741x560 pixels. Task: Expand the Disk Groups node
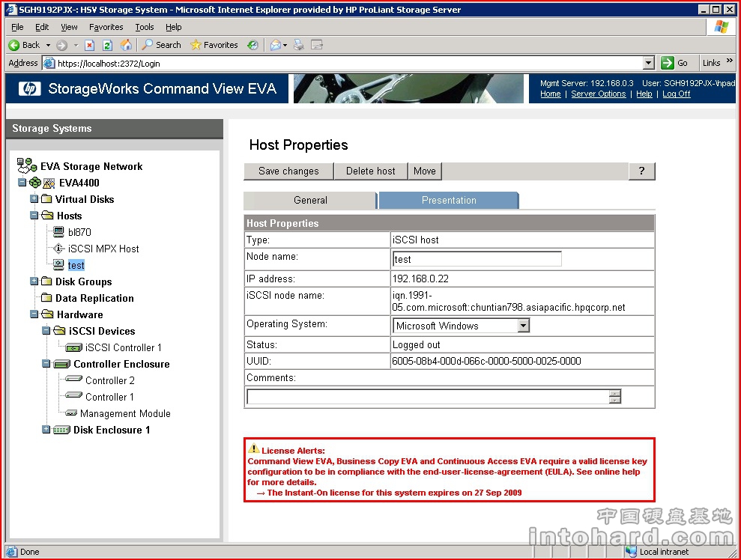click(34, 281)
